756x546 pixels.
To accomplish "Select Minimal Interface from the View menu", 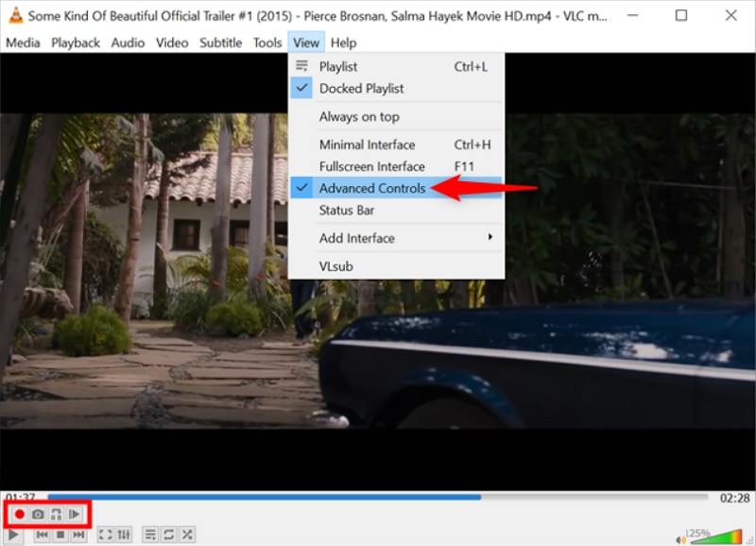I will coord(368,145).
